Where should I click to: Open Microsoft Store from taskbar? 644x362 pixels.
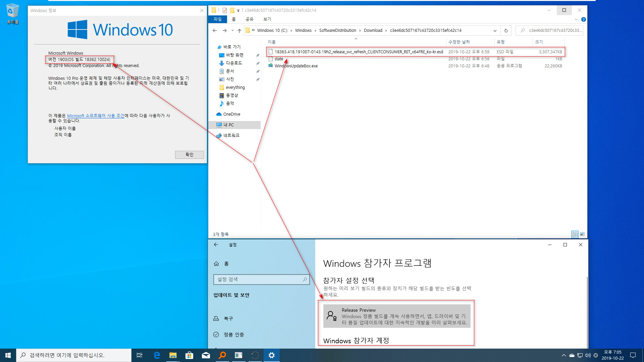pos(190,355)
